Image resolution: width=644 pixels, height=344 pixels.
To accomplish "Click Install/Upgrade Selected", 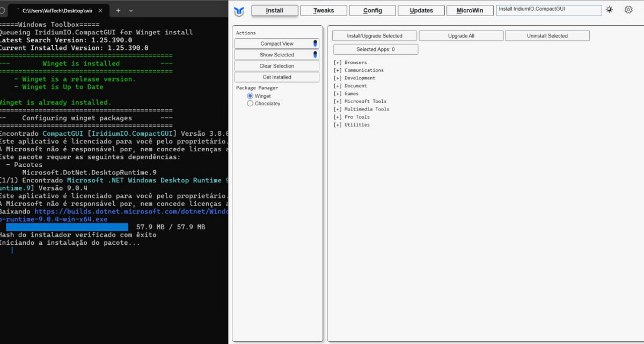I will point(375,36).
